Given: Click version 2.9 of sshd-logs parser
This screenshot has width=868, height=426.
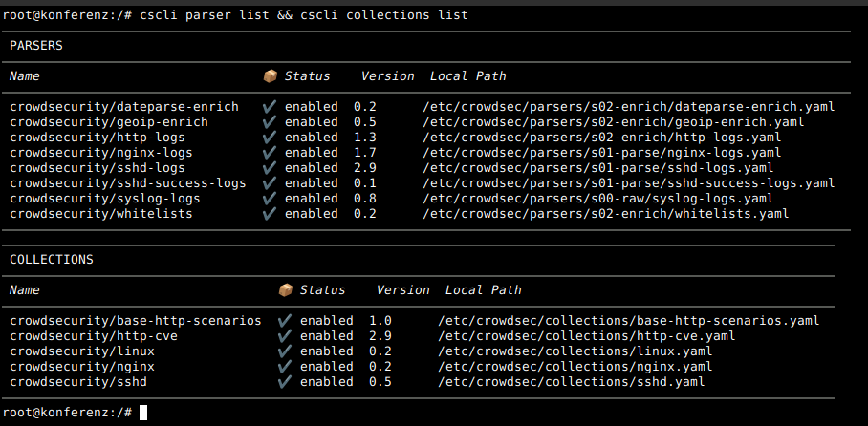Looking at the screenshot, I should tap(365, 168).
